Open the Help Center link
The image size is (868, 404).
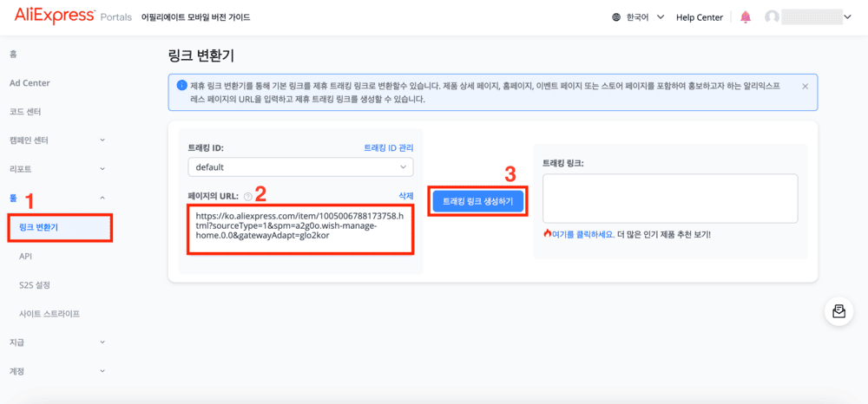click(x=699, y=17)
